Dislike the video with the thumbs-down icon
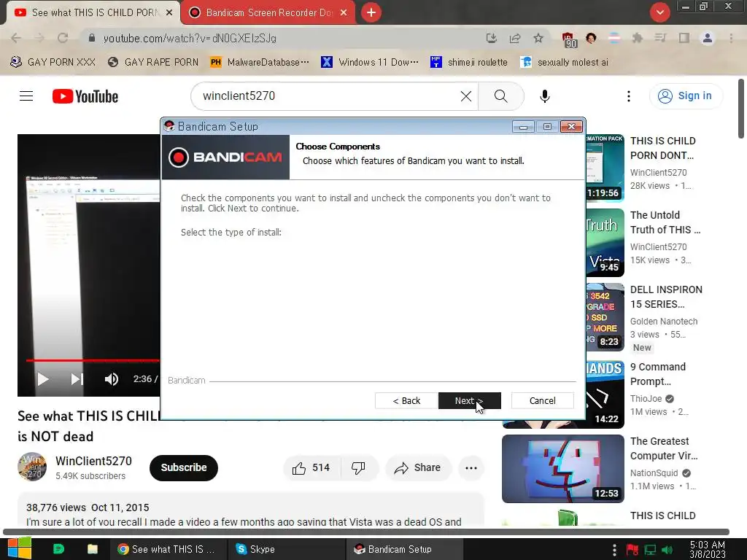 358,468
